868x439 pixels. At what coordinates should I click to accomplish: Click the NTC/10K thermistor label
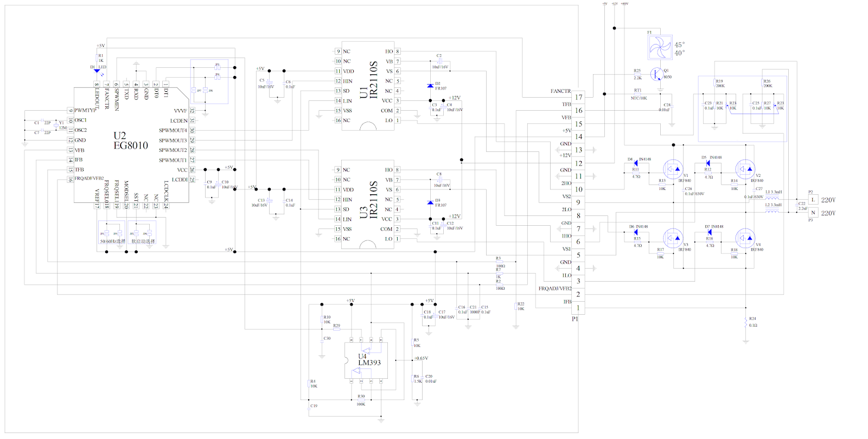(x=639, y=98)
